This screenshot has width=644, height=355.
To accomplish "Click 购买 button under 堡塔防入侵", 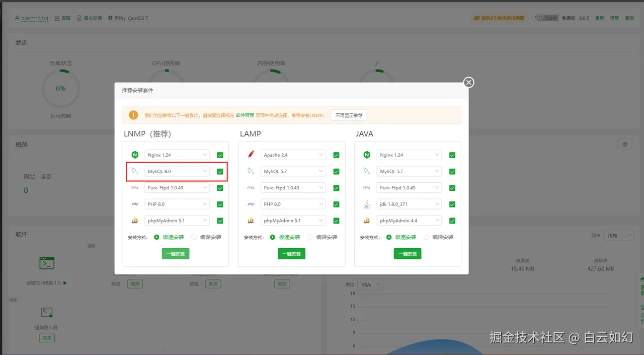I will [47, 338].
